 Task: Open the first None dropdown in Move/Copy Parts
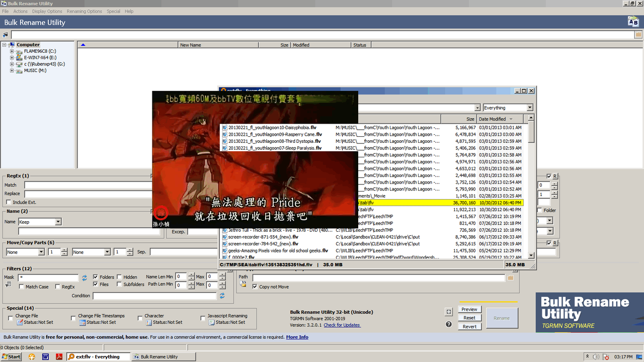[41, 252]
